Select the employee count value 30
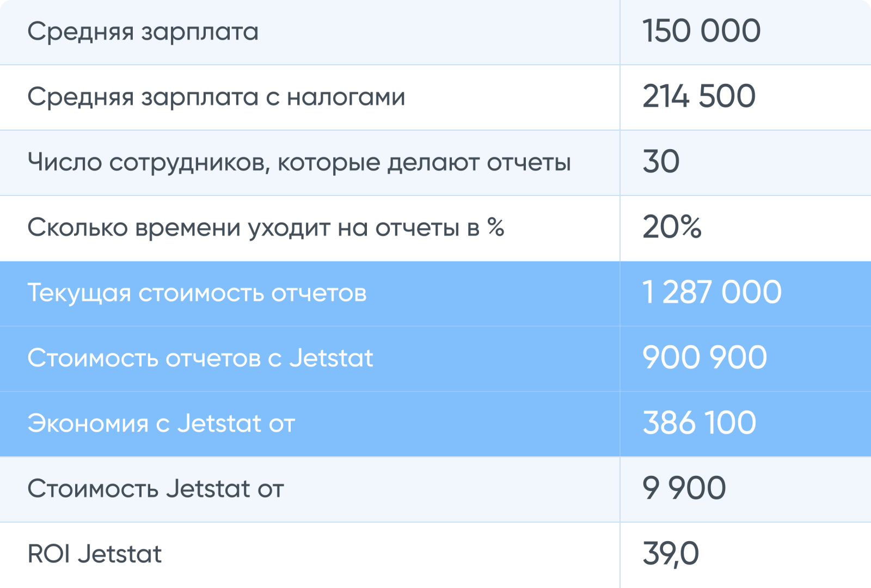871x588 pixels. click(661, 162)
